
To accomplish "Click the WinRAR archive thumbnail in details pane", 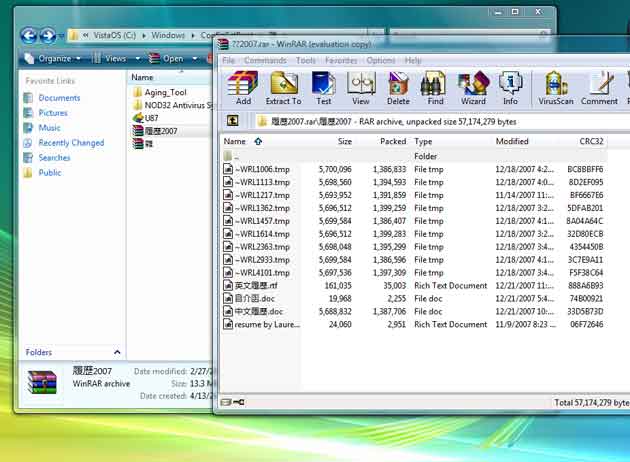I will point(42,382).
